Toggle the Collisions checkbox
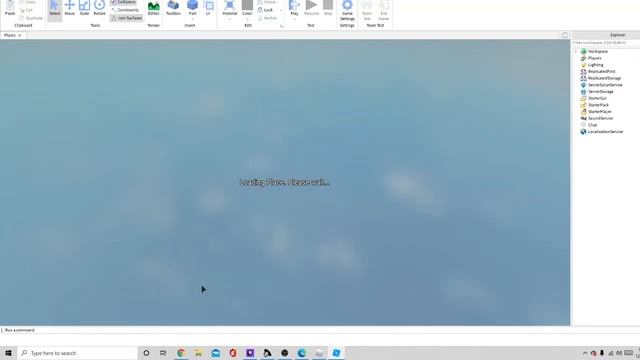The width and height of the screenshot is (640, 360). click(x=124, y=2)
